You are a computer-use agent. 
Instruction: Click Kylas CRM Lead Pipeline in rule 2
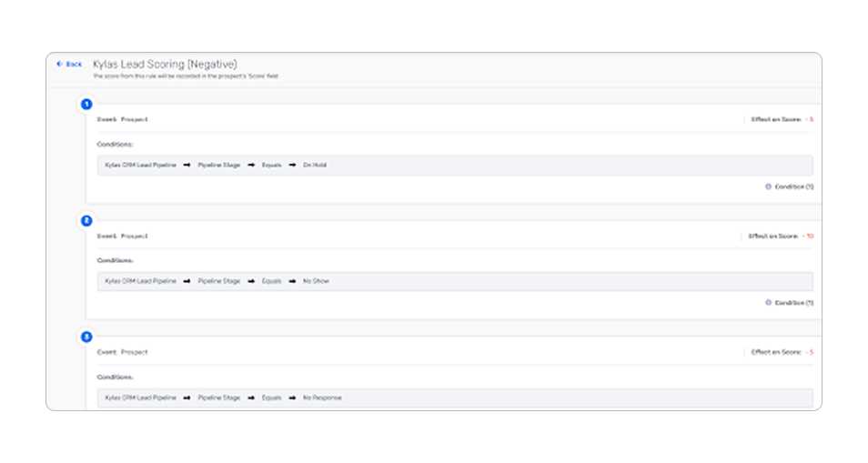[x=140, y=281]
